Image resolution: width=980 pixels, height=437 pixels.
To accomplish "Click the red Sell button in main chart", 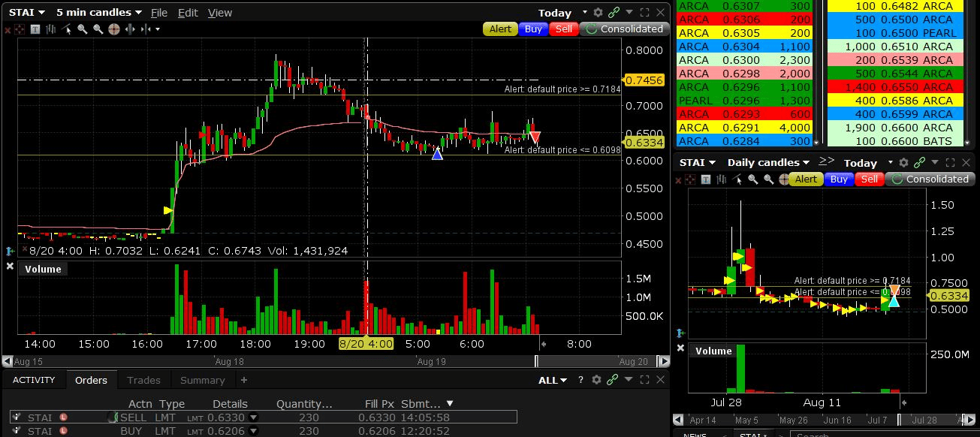I will click(x=563, y=29).
